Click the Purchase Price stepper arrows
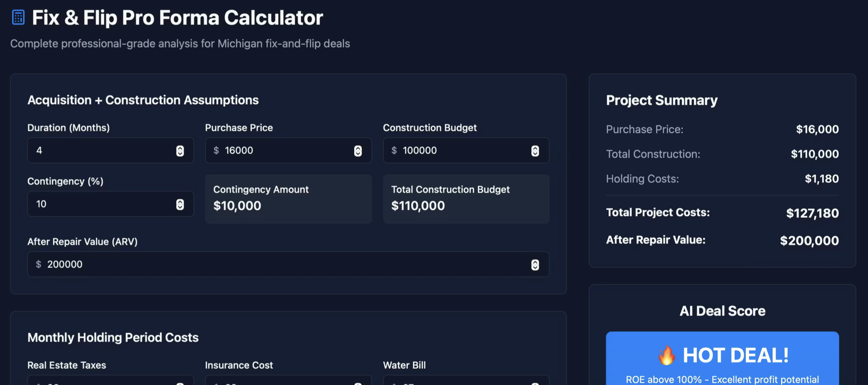This screenshot has width=868, height=385. tap(357, 151)
